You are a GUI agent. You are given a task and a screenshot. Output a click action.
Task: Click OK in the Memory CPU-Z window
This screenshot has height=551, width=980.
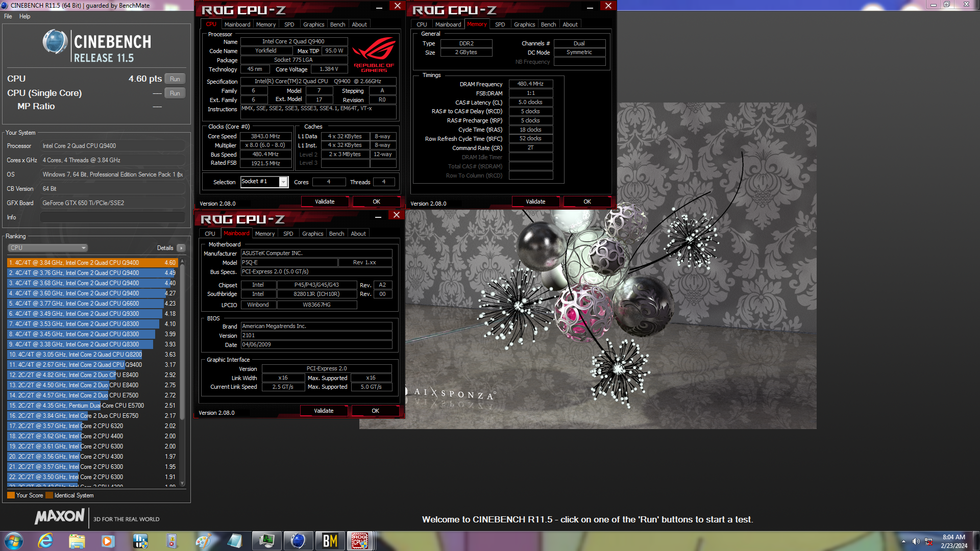(x=587, y=202)
